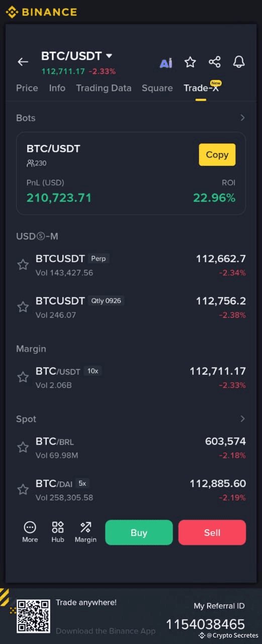Screen dimensions: 262x644
Task: Click the green Buy button
Action: point(139,532)
